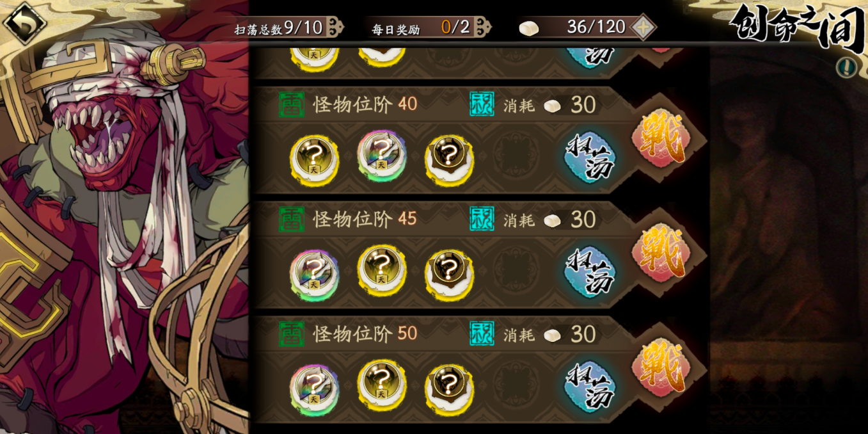Select rainbow mystery reward in rank 45 row

[314, 275]
